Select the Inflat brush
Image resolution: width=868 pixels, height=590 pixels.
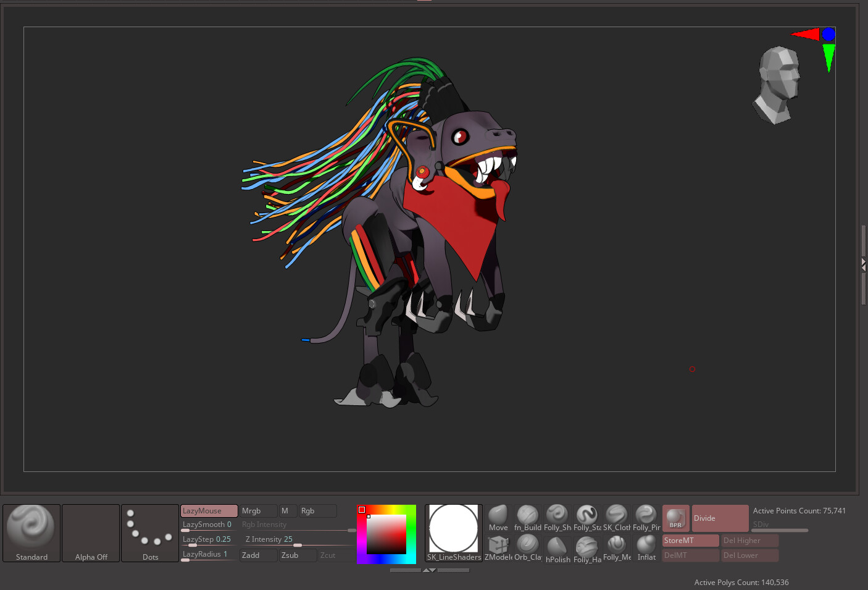(x=646, y=547)
